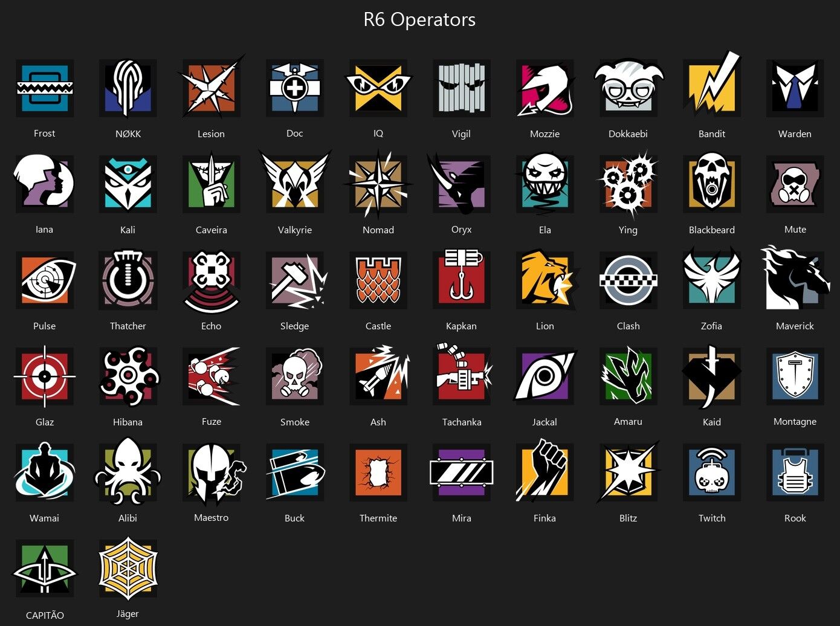Click the Thermite breach icon
The height and width of the screenshot is (626, 840).
coord(378,473)
